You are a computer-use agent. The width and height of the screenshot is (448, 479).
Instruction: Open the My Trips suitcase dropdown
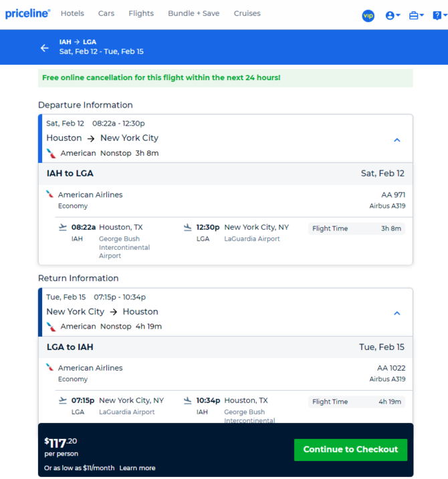[416, 15]
